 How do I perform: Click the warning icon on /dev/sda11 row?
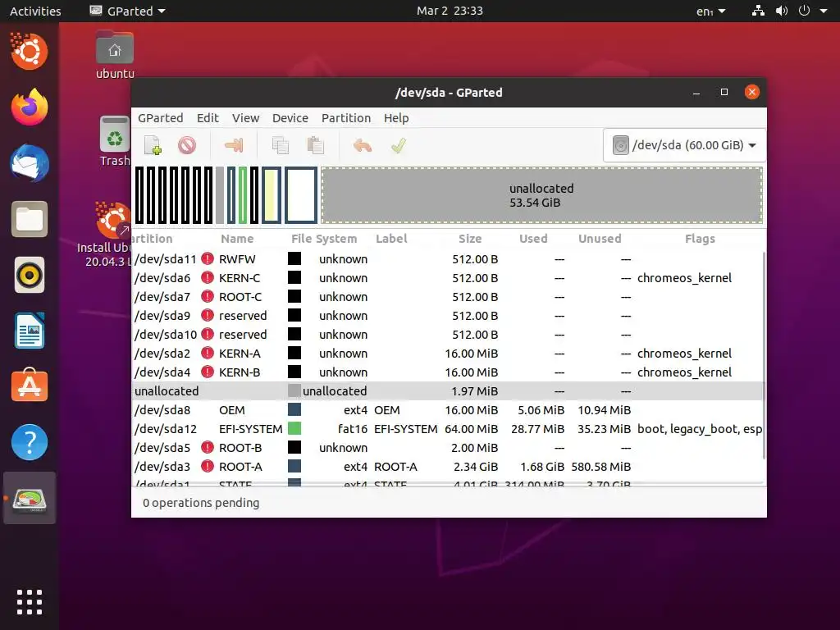click(x=208, y=258)
